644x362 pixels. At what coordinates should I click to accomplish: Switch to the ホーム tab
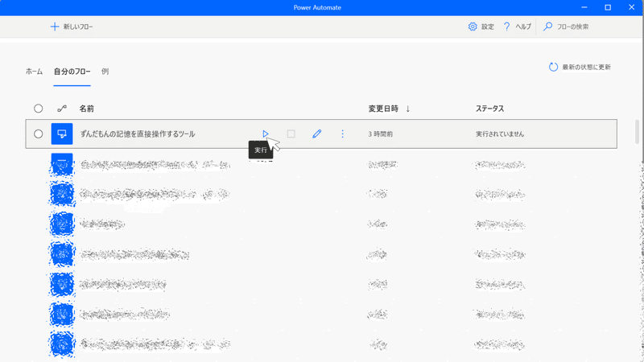pos(34,72)
